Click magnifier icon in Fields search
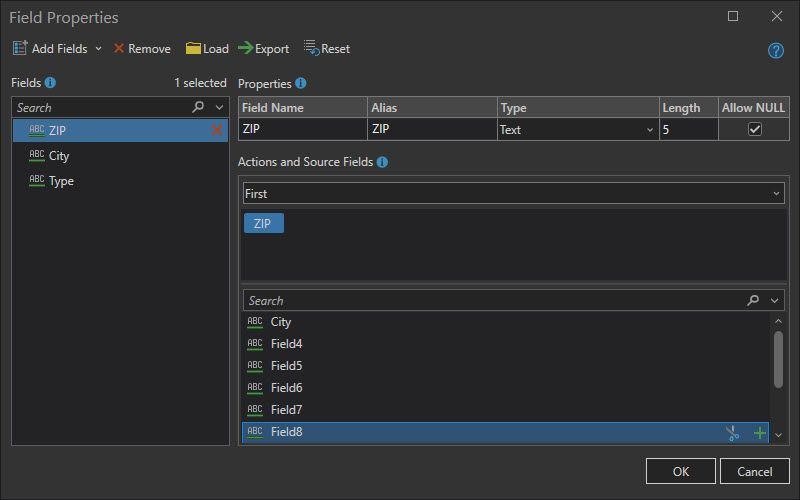This screenshot has height=500, width=800. click(198, 107)
